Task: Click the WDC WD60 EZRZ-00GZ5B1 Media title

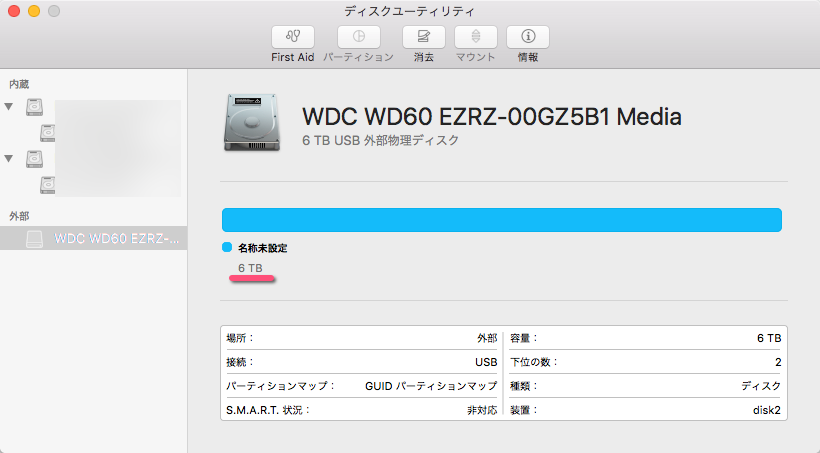Action: tap(492, 116)
